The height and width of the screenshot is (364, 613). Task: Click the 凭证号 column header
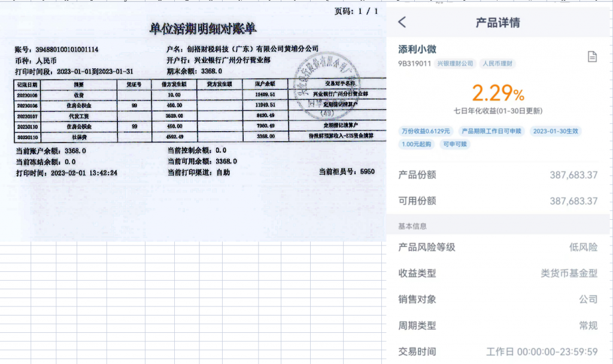[x=134, y=84]
